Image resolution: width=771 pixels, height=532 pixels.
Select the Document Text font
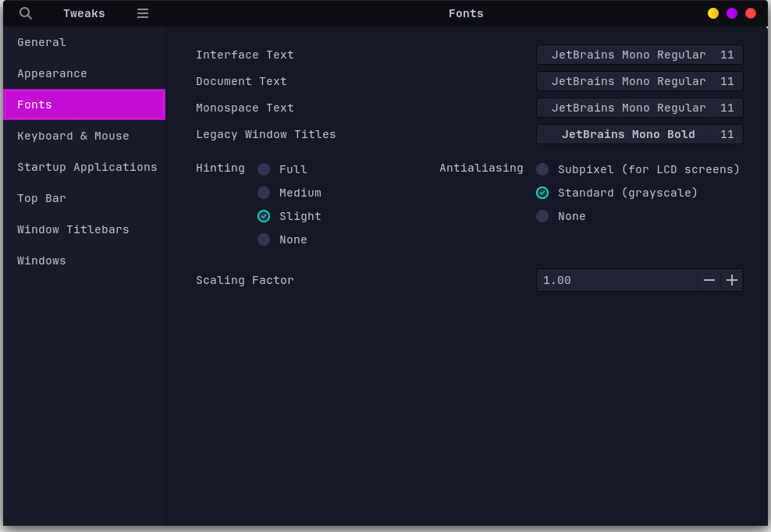point(639,81)
